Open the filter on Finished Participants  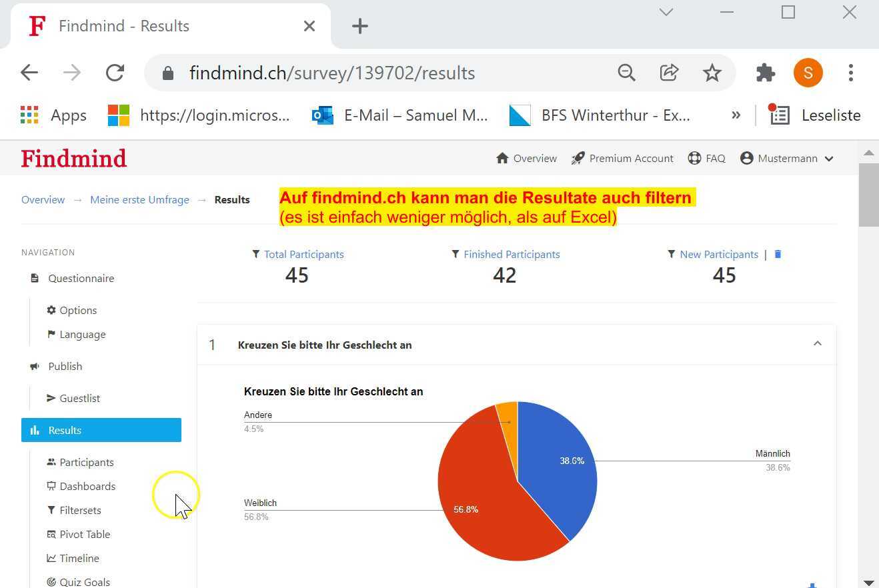click(x=456, y=254)
